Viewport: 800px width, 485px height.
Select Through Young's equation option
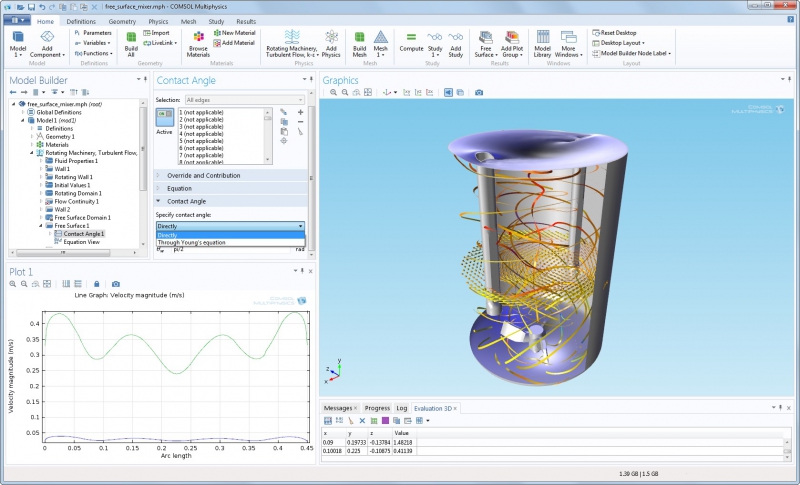click(230, 243)
